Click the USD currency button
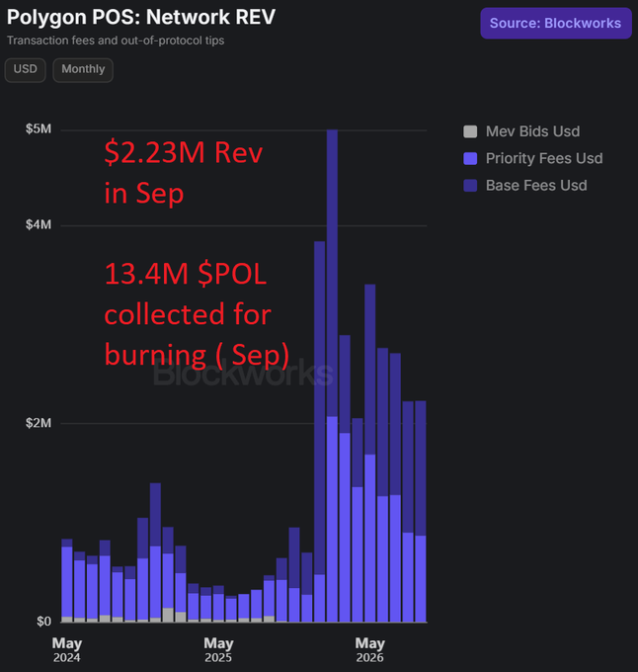 pos(26,70)
